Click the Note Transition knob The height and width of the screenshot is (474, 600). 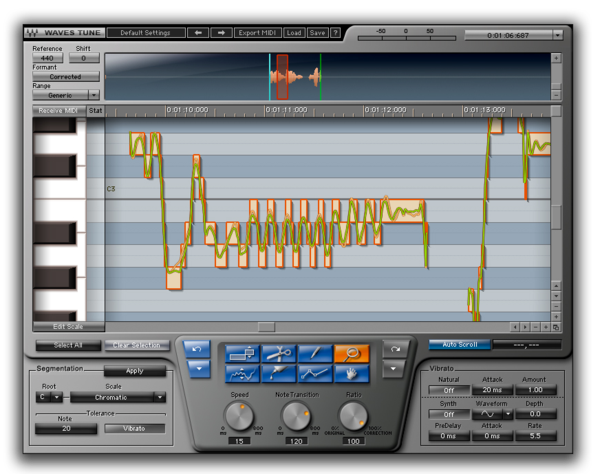click(x=296, y=416)
